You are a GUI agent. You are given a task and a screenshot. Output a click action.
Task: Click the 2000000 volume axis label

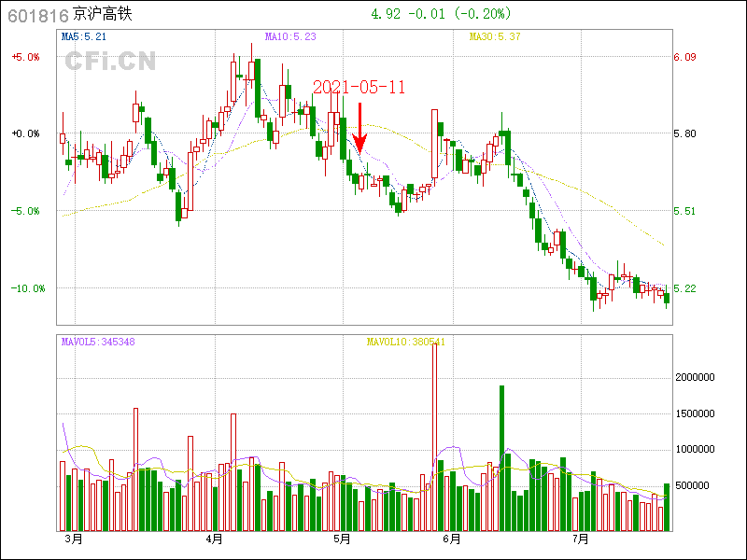(694, 378)
